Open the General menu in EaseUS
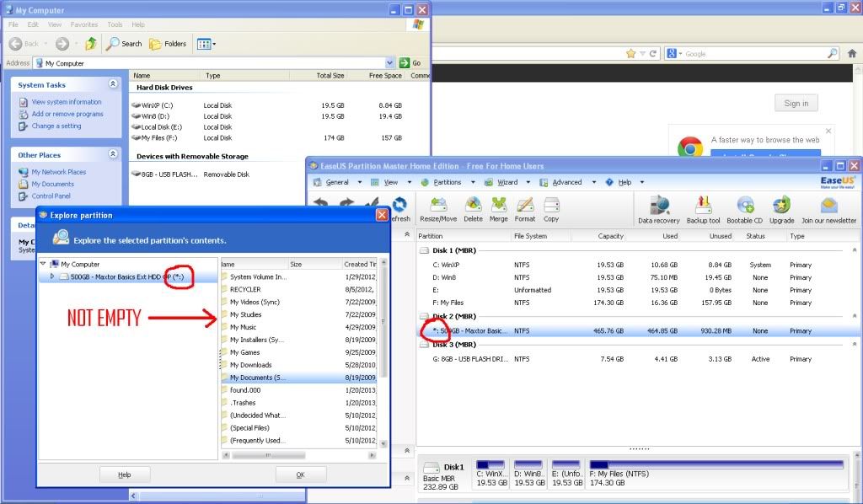Viewport: 863px width, 504px height. click(x=337, y=182)
